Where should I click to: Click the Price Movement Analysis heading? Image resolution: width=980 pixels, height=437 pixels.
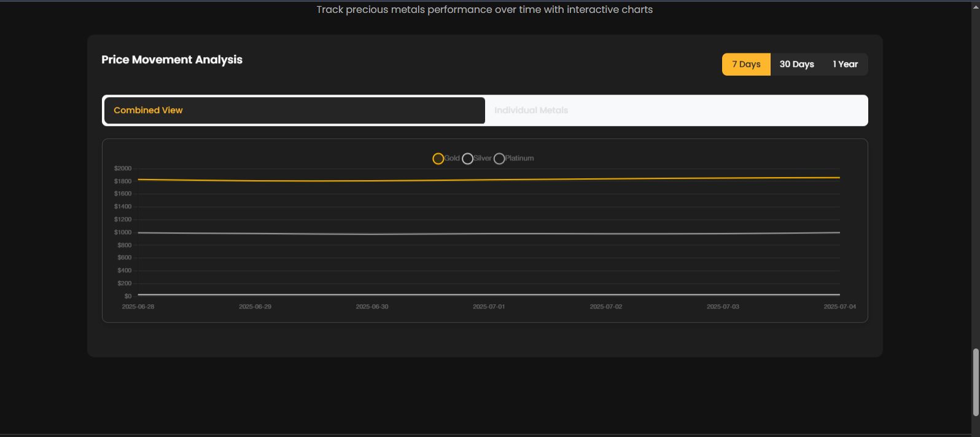coord(172,60)
